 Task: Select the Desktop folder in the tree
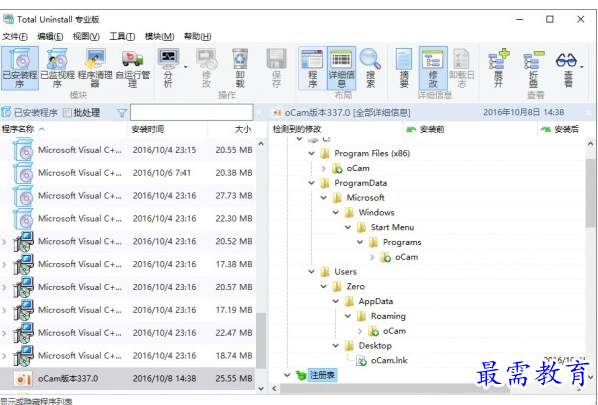coord(375,346)
